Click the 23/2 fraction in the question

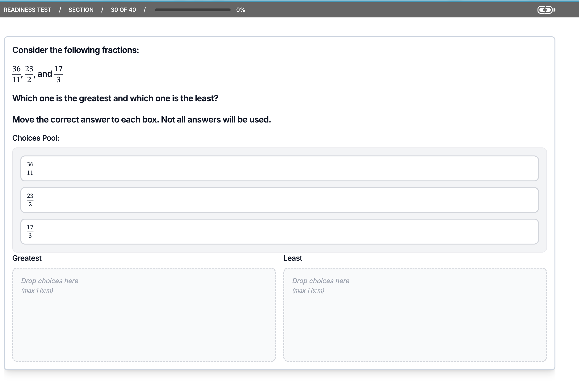29,74
